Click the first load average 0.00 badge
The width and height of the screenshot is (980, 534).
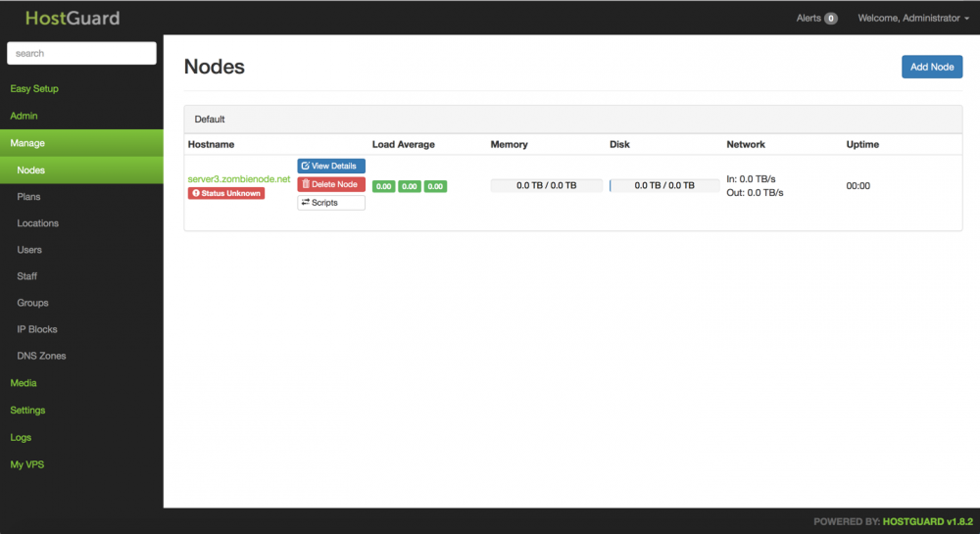[384, 186]
